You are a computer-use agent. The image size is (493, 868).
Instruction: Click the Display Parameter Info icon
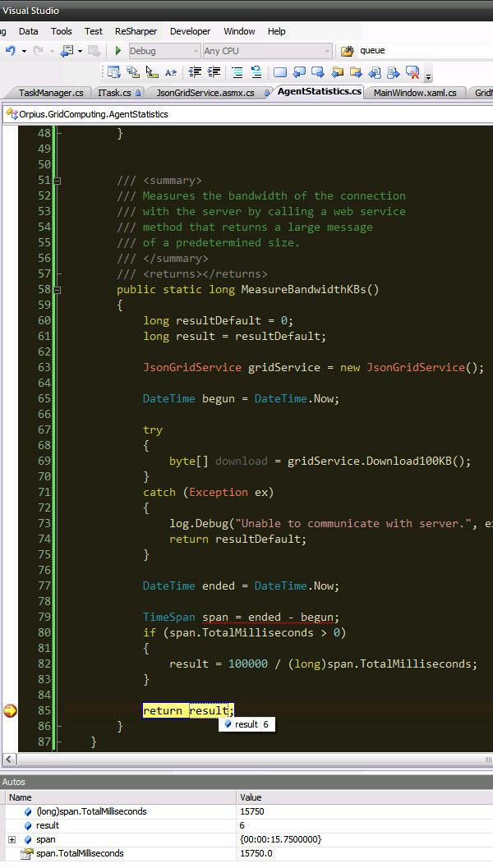coord(133,72)
